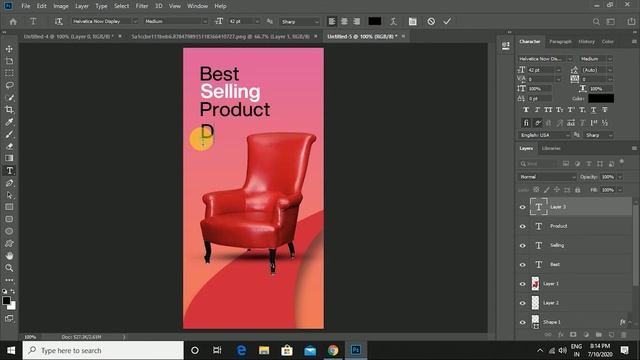Open the layer Opacity dropdown
The width and height of the screenshot is (640, 360).
pyautogui.click(x=620, y=177)
